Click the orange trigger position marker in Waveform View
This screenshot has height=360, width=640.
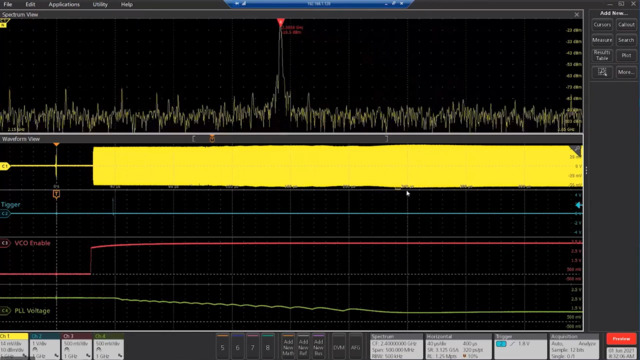[x=56, y=144]
